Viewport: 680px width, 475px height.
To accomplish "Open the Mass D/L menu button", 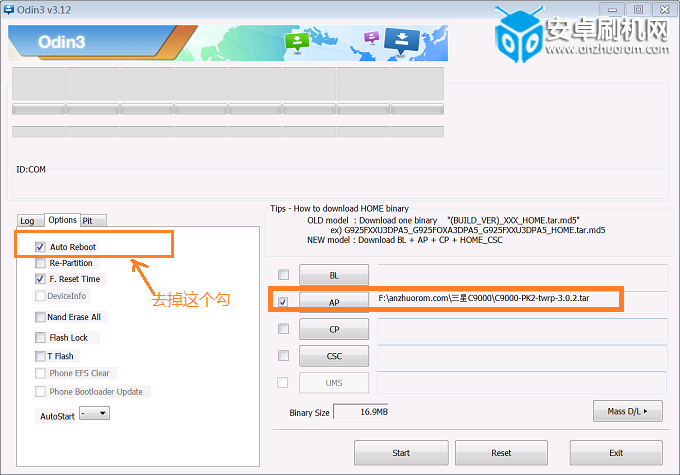I will tap(628, 411).
